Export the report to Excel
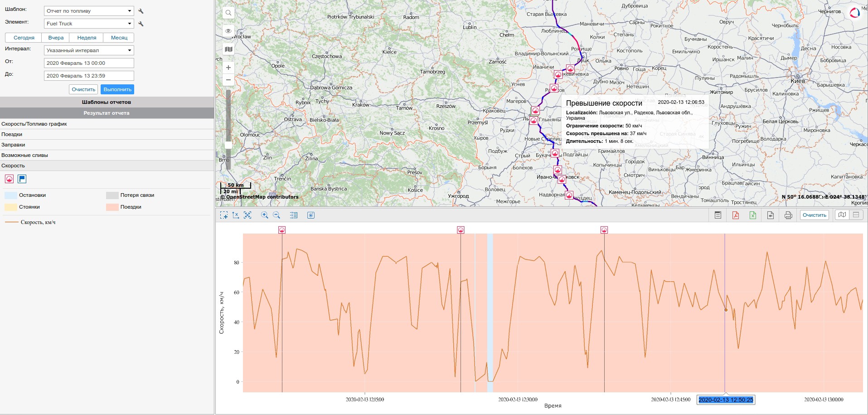The width and height of the screenshot is (868, 415). pos(753,215)
